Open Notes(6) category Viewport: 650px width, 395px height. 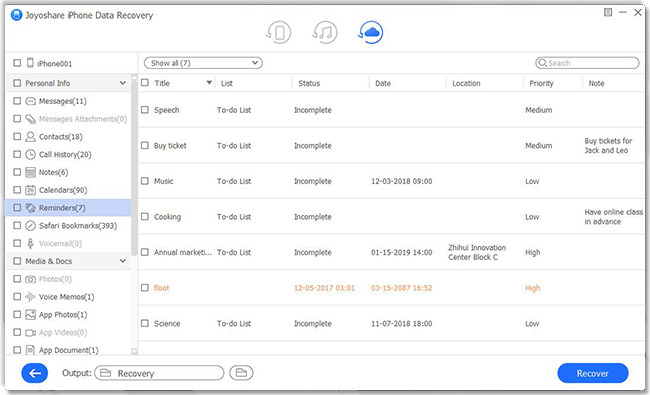53,172
